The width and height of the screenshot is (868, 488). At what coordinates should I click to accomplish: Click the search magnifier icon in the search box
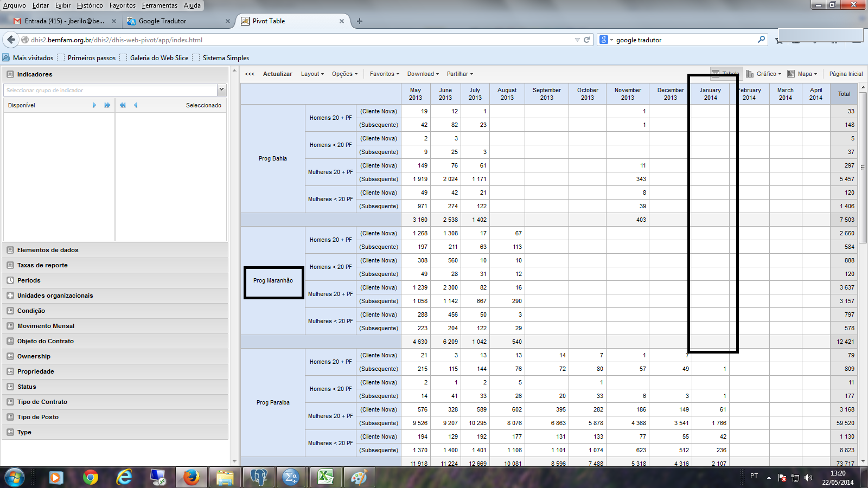pyautogui.click(x=761, y=40)
